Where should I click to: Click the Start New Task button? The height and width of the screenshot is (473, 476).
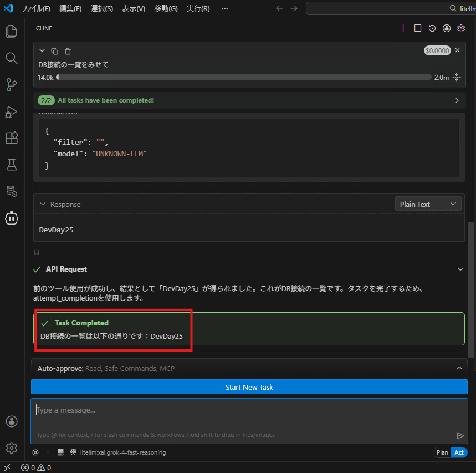coord(249,387)
